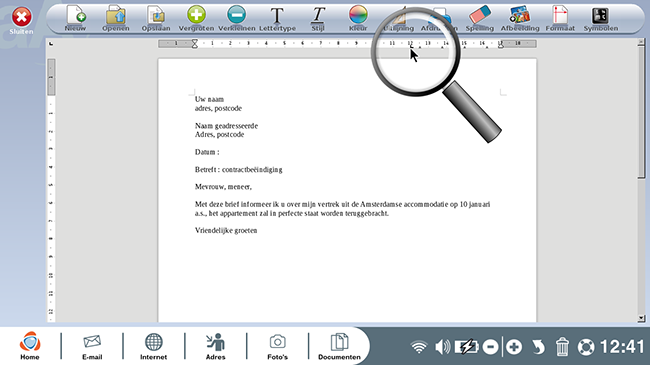
Task: Open the Internet globe section
Action: [153, 346]
